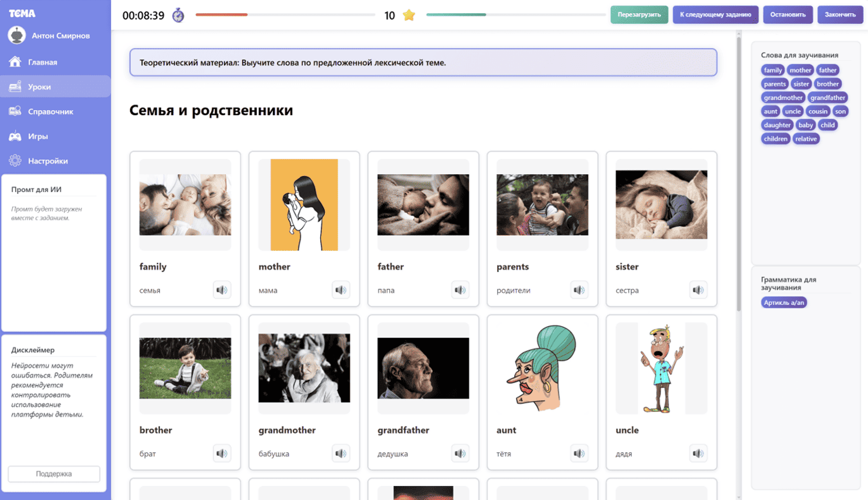Select the family word tag
This screenshot has width=868, height=500.
(x=772, y=70)
